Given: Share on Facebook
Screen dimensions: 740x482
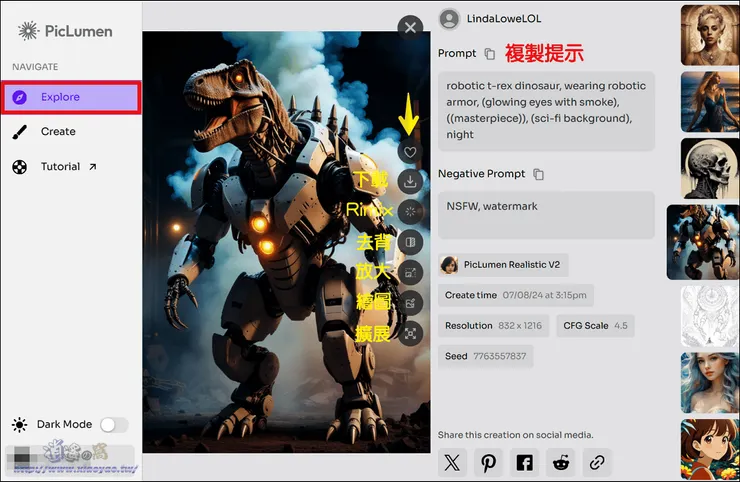Looking at the screenshot, I should pyautogui.click(x=524, y=463).
